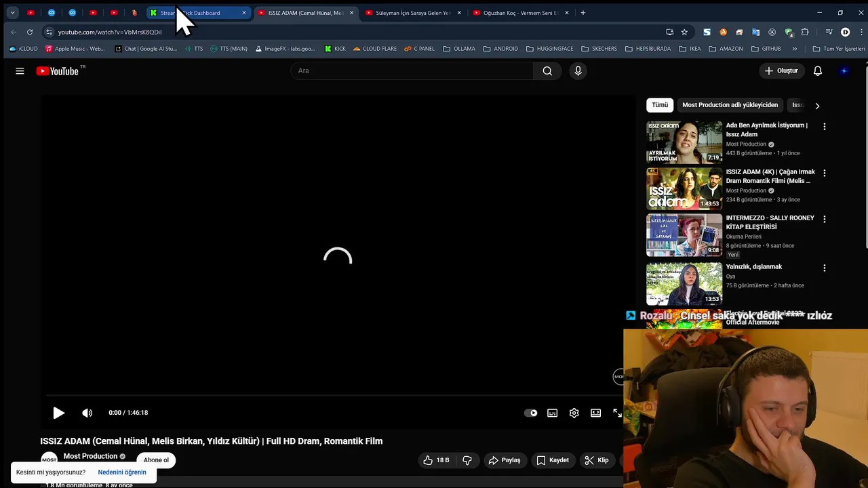Open the tab search dropdown arrow
Viewport: 868px width, 488px height.
(x=12, y=13)
